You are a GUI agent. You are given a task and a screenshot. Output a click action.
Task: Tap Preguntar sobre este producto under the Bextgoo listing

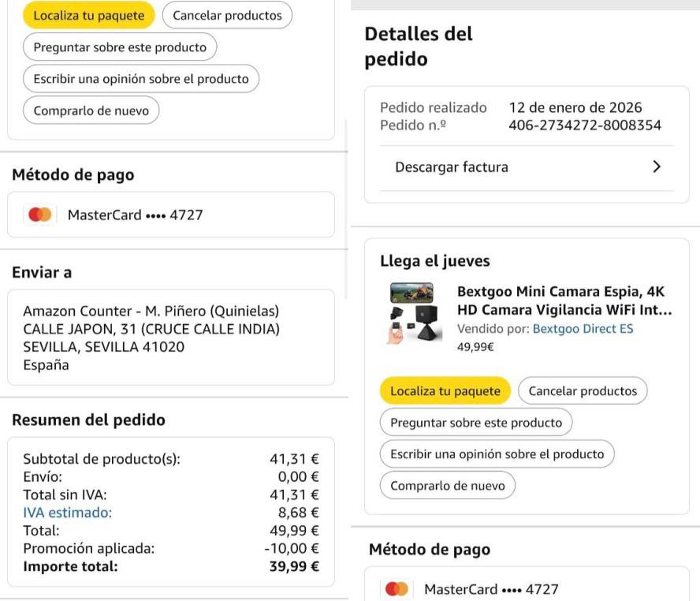(475, 423)
